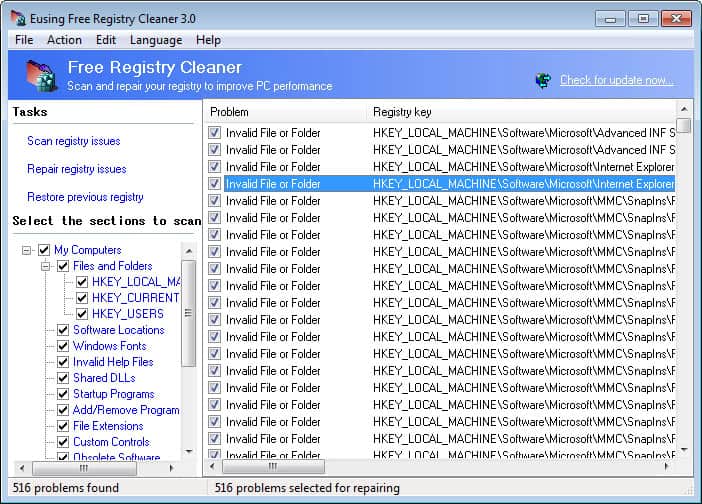
Task: Click section tree horizontal scroll right arrow
Action: click(x=171, y=468)
